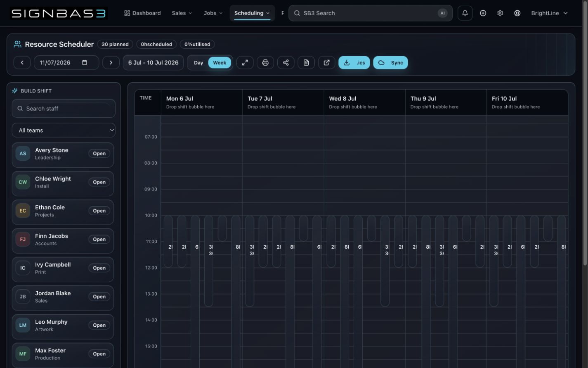
Task: Go to previous week arrow
Action: tap(22, 62)
